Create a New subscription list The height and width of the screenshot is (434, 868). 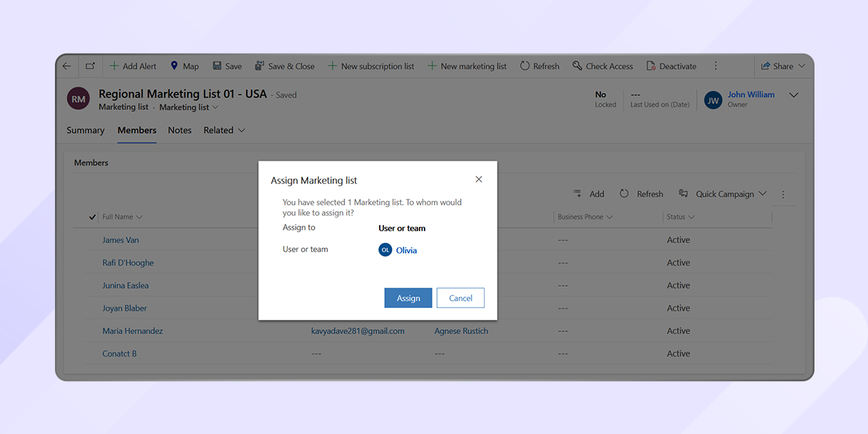click(x=371, y=66)
